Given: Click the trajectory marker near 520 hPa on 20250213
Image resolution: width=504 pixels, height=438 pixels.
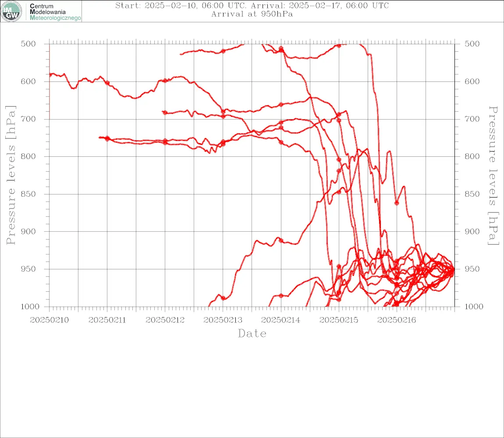Looking at the screenshot, I should coord(223,51).
